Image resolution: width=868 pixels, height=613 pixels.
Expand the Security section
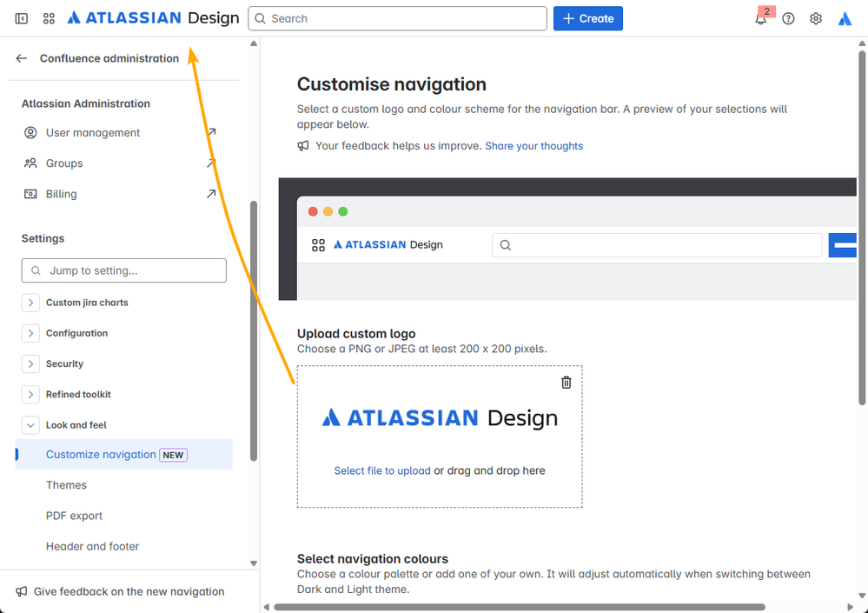click(x=30, y=363)
